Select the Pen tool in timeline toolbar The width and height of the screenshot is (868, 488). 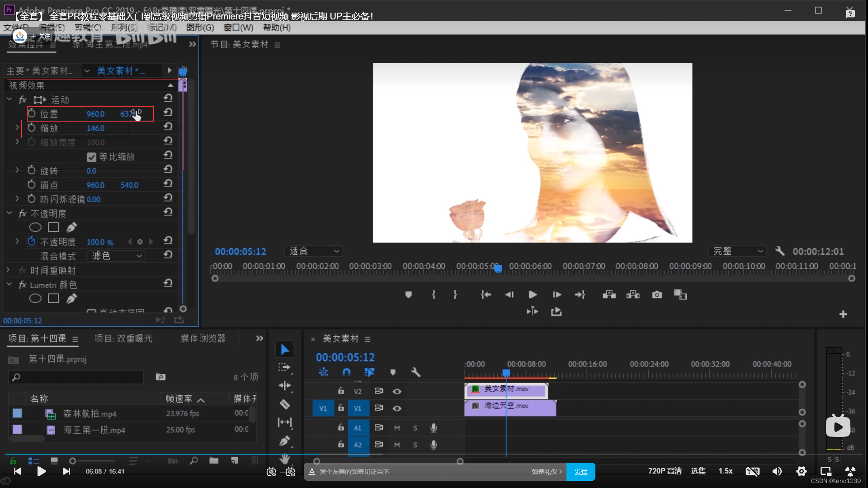click(285, 441)
